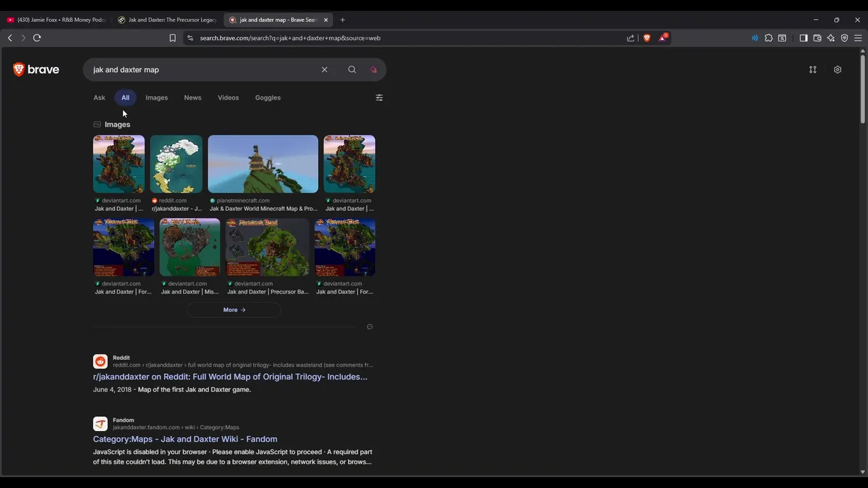Click the tab search window icon
Viewport: 868px width, 488px height.
click(x=782, y=38)
